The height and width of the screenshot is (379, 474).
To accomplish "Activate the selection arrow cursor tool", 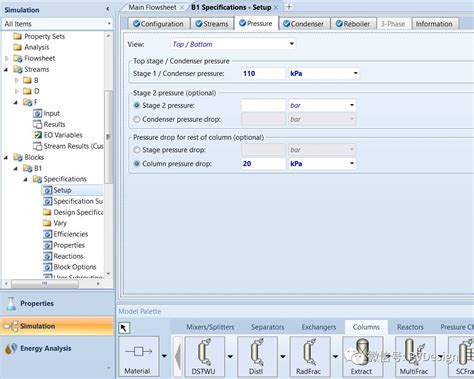I will (x=124, y=328).
